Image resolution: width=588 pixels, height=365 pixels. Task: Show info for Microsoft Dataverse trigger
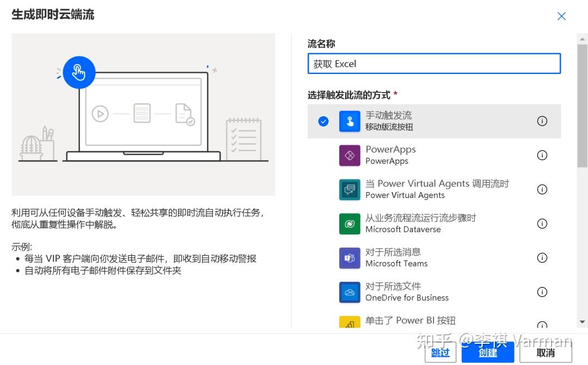pyautogui.click(x=542, y=224)
